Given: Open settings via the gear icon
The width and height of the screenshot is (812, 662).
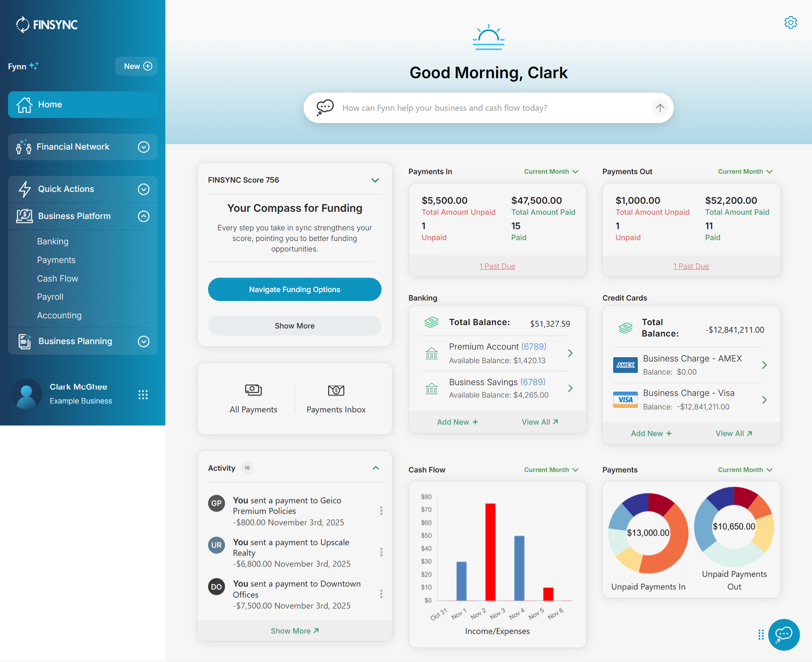Looking at the screenshot, I should coord(790,22).
